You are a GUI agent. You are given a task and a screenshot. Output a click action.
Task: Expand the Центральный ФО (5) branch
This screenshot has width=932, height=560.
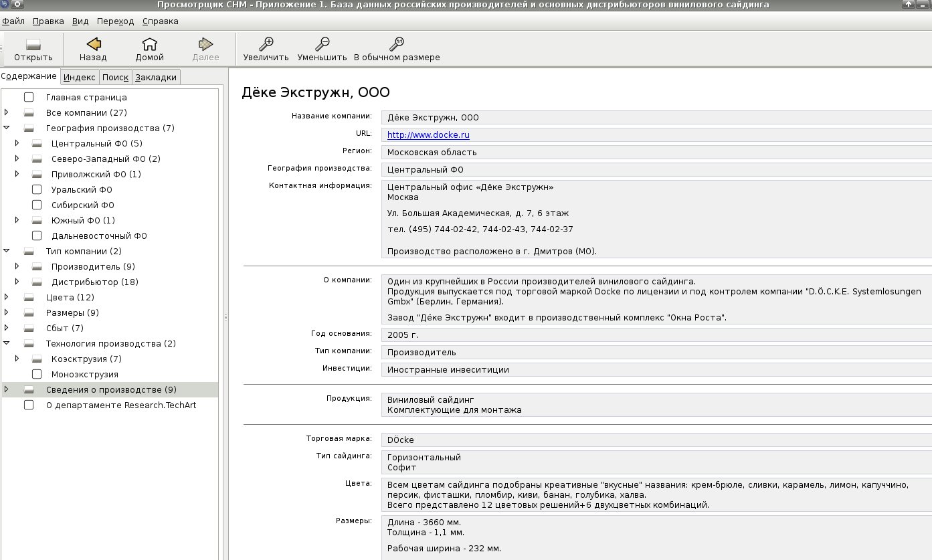(17, 143)
